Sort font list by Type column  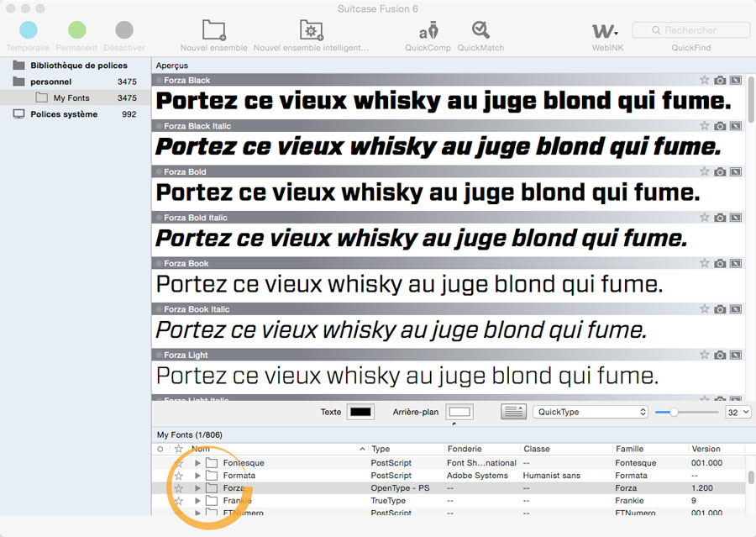click(x=406, y=449)
